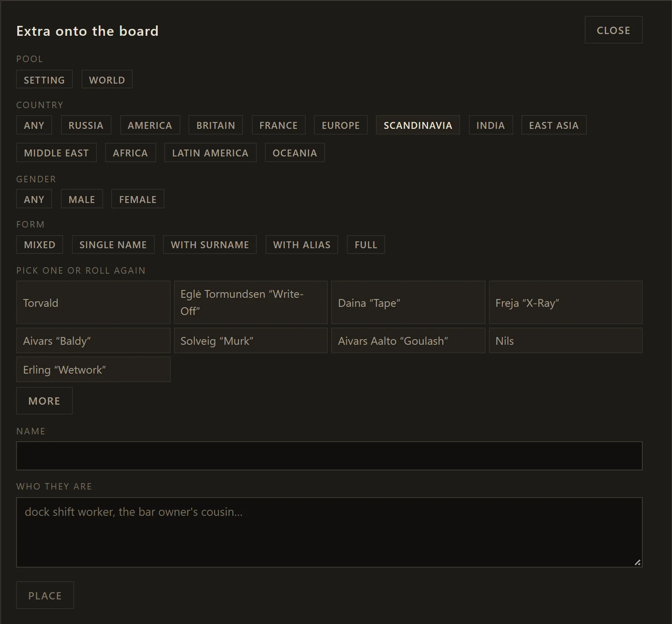
Task: Click MORE to roll more names
Action: coord(44,401)
